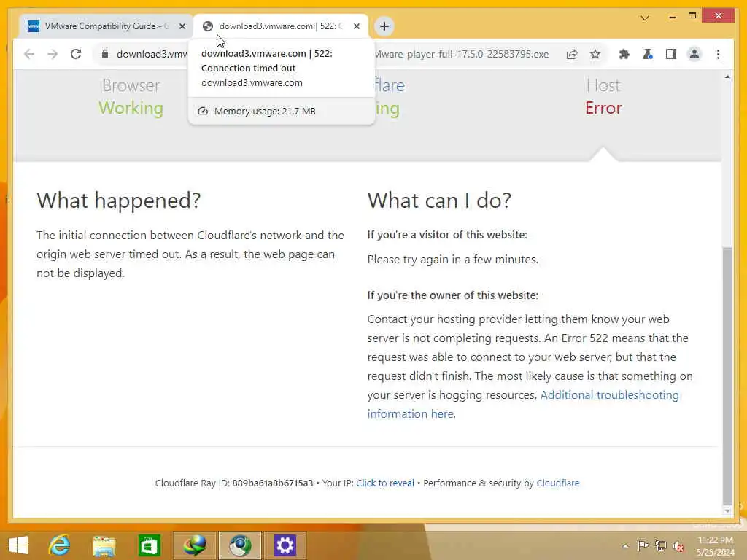Click the page vertical scrollbar thumb
The image size is (747, 560).
pyautogui.click(x=727, y=376)
